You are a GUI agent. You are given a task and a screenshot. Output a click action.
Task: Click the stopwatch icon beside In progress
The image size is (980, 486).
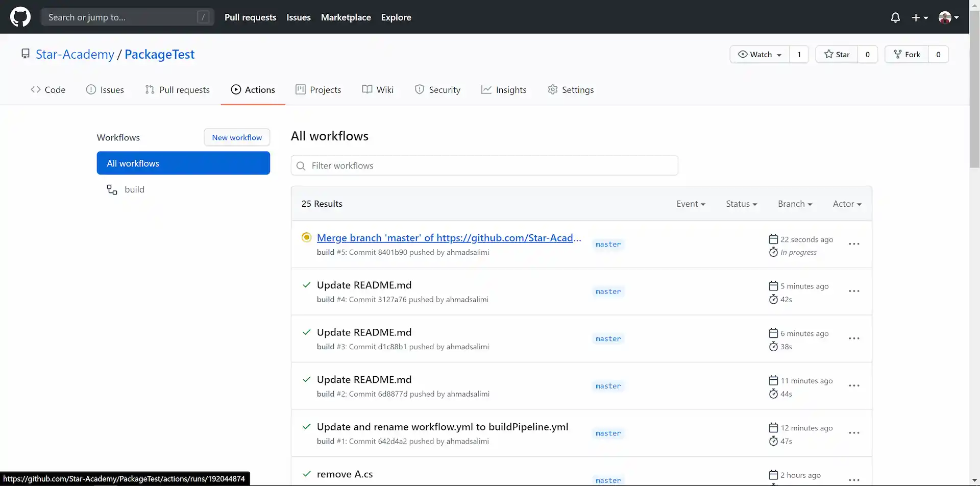773,252
